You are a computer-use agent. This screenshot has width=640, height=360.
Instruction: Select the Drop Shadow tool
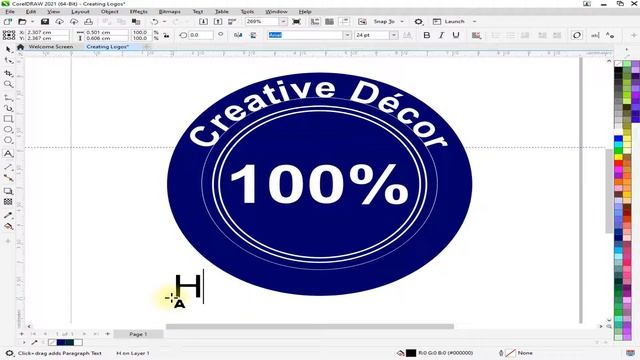pyautogui.click(x=8, y=191)
